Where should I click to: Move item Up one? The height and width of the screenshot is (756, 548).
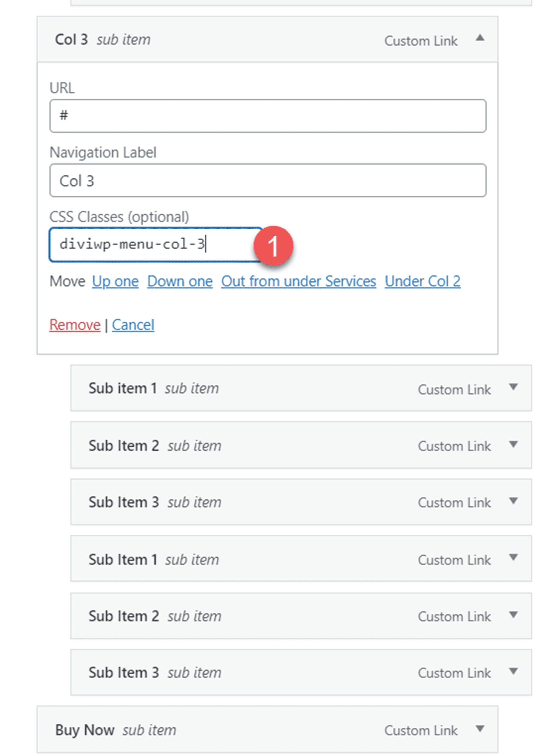[x=115, y=281]
